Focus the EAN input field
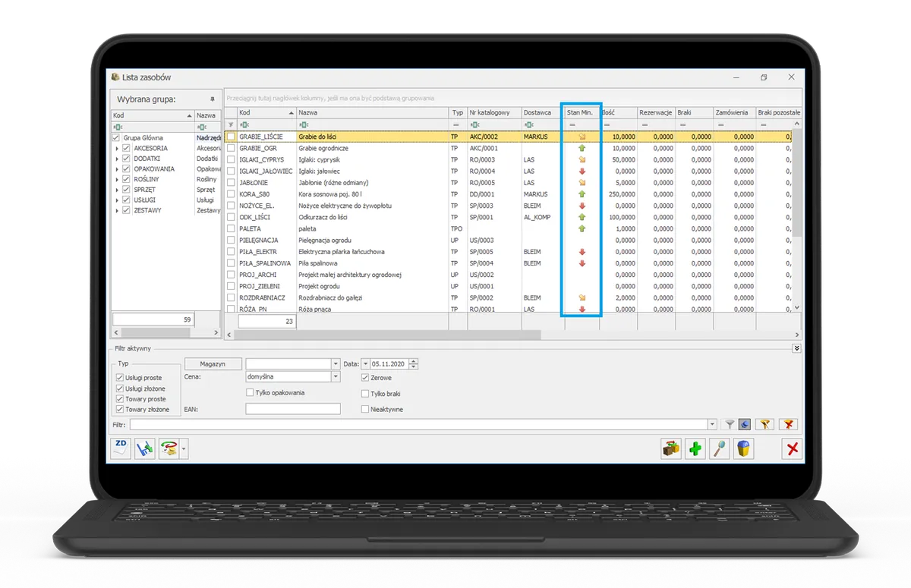This screenshot has height=588, width=911. [292, 409]
